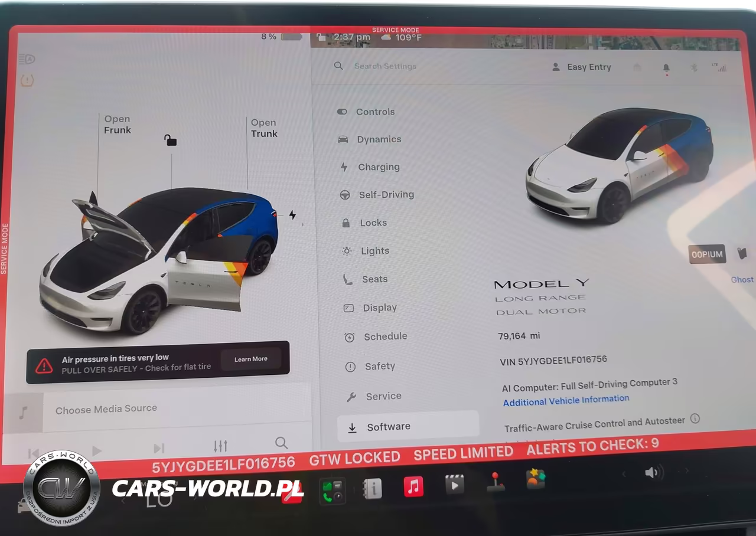Select Self-Driving in the settings list
This screenshot has width=756, height=536.
tap(377, 195)
